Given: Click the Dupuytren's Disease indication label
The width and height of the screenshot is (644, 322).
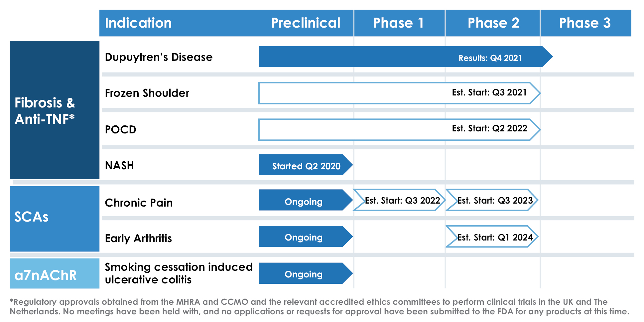Looking at the screenshot, I should 159,57.
